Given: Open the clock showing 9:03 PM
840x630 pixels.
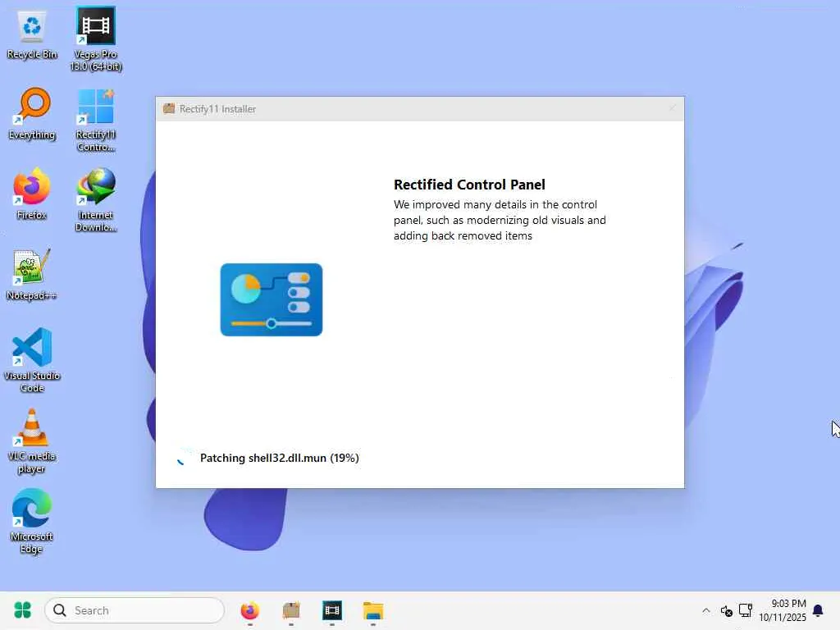Looking at the screenshot, I should [x=782, y=610].
